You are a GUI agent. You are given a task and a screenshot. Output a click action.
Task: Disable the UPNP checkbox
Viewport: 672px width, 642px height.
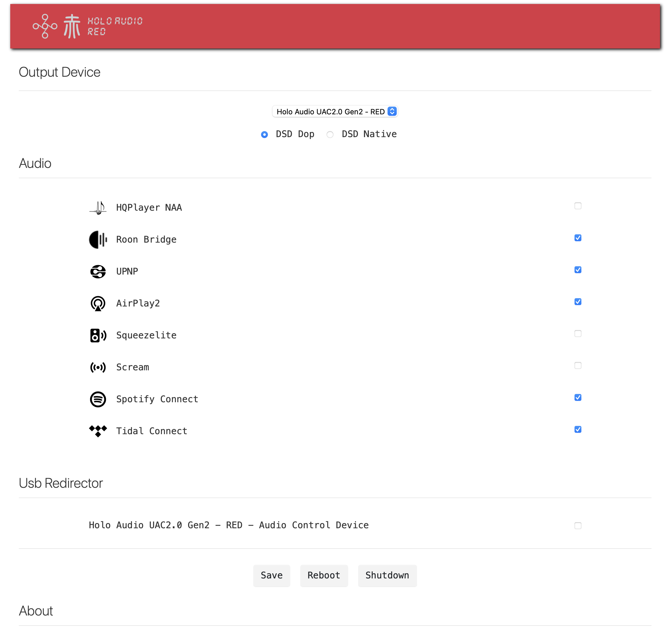click(578, 270)
